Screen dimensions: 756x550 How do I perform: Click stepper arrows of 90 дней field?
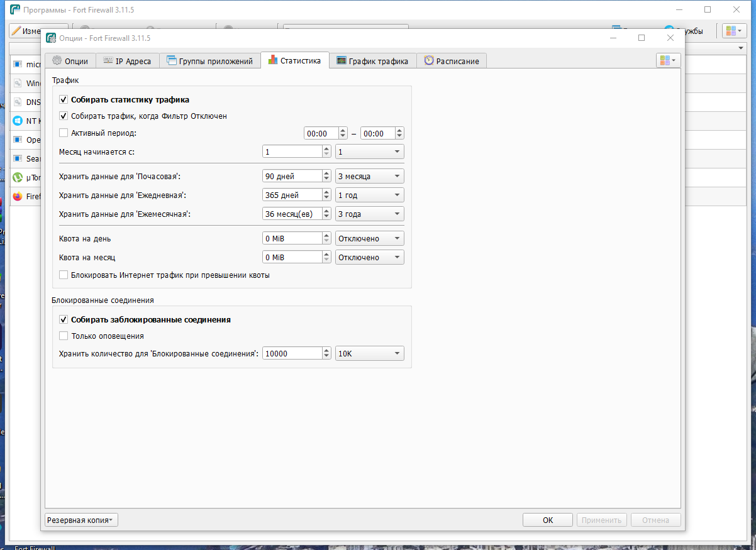326,176
